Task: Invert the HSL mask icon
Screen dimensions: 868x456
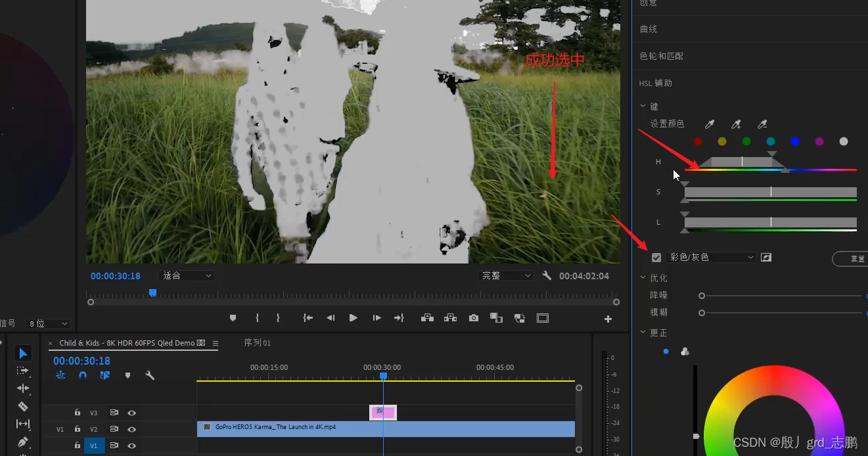Action: pyautogui.click(x=766, y=258)
